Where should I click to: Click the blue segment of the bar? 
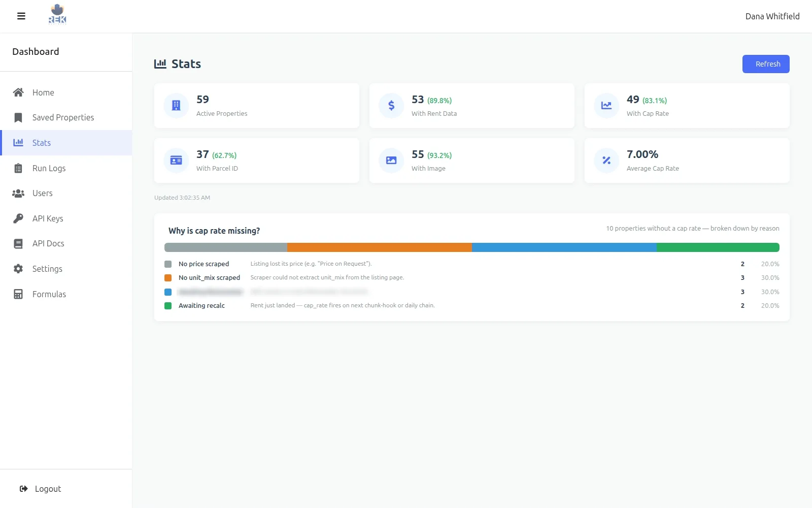coord(564,247)
